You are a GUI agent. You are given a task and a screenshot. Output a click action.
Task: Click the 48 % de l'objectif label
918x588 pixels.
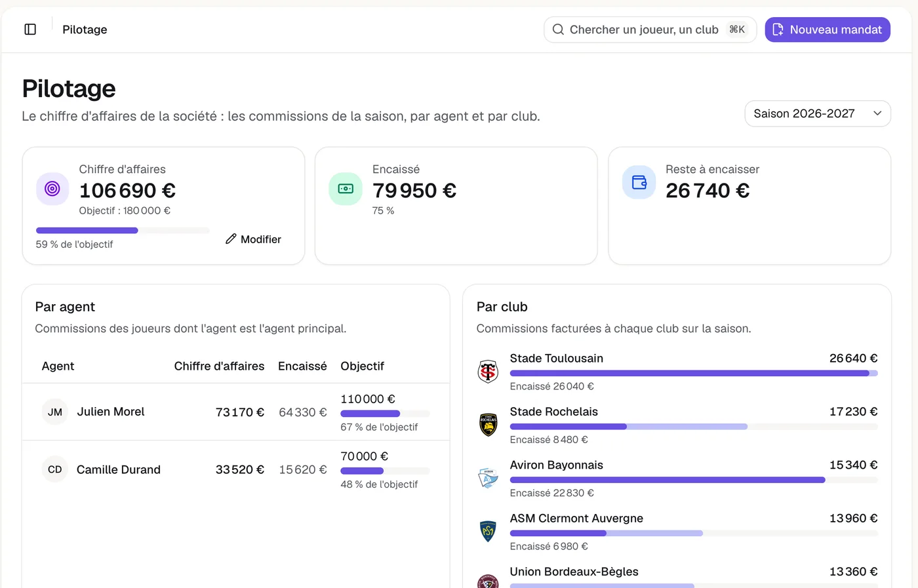tap(379, 484)
